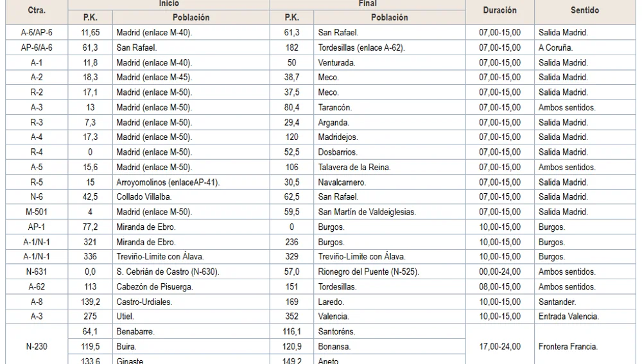The image size is (642, 364).
Task: Click the "Venturada." destination cell
Action: tap(337, 63)
